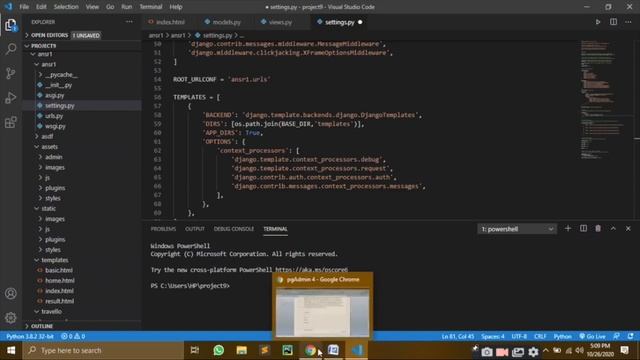
Task: Click the pgAdmin 4 Chrome window thumbnail
Action: [x=322, y=312]
